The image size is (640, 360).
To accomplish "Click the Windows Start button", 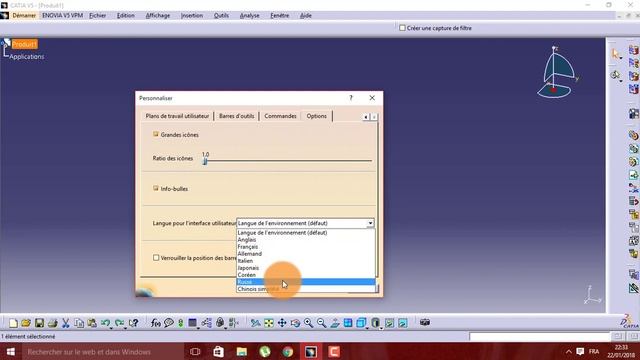I will [x=11, y=351].
